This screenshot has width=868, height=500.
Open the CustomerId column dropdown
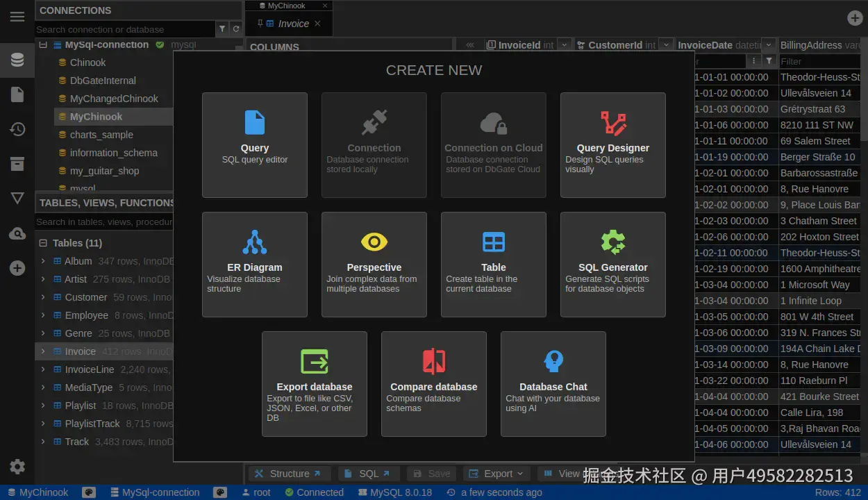point(666,45)
